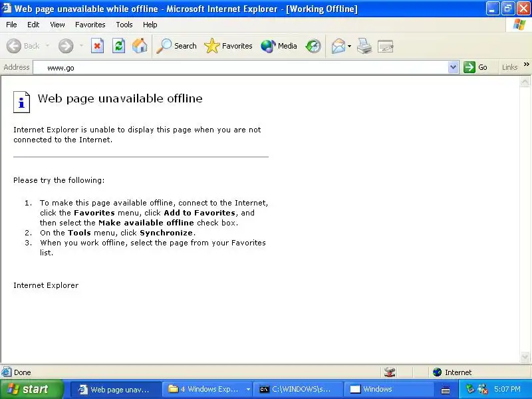Go to Home page with the house icon
This screenshot has width=532, height=399.
140,46
